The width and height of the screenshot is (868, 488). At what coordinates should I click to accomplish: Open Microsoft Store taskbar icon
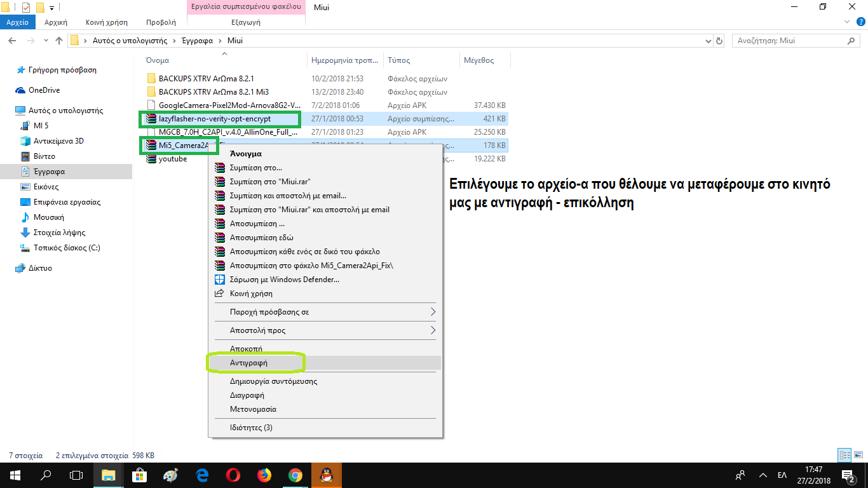pos(139,475)
